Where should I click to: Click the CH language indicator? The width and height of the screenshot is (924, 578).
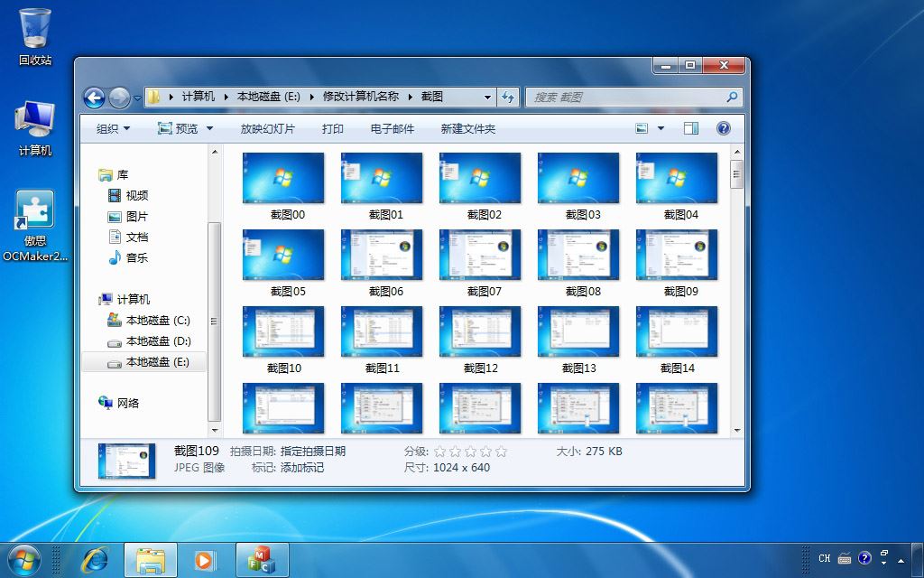point(825,558)
